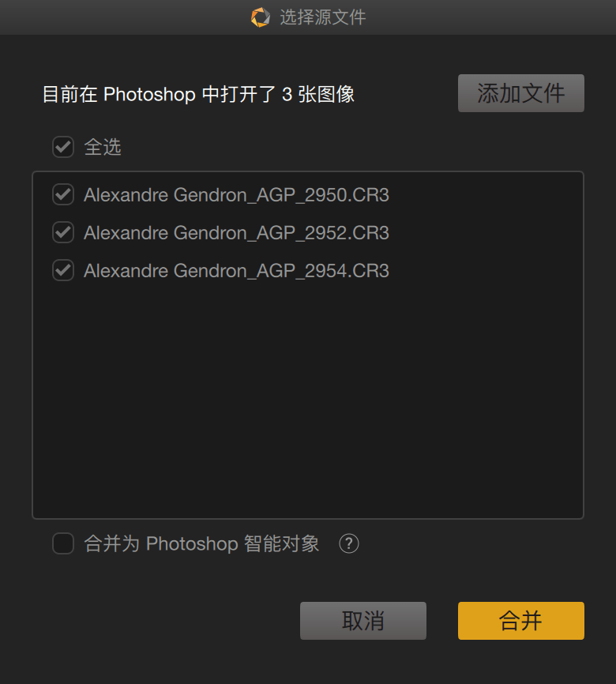
Task: Open the help question mark for smart object
Action: 349,543
